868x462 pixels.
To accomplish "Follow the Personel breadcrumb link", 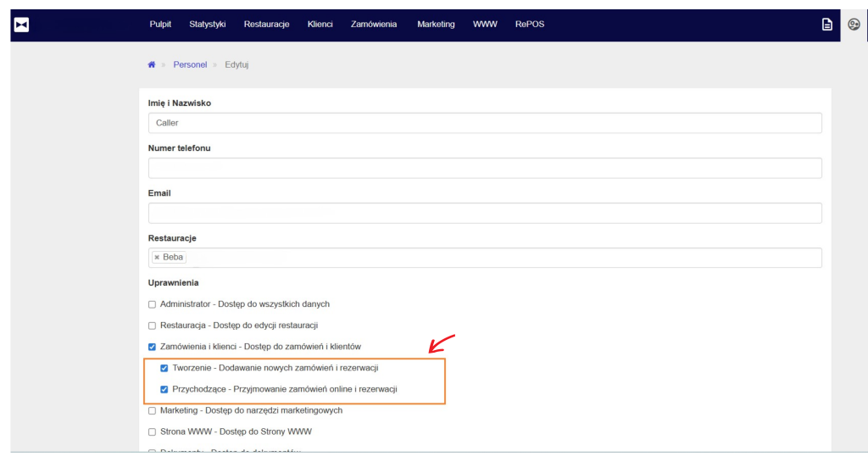I will tap(190, 64).
